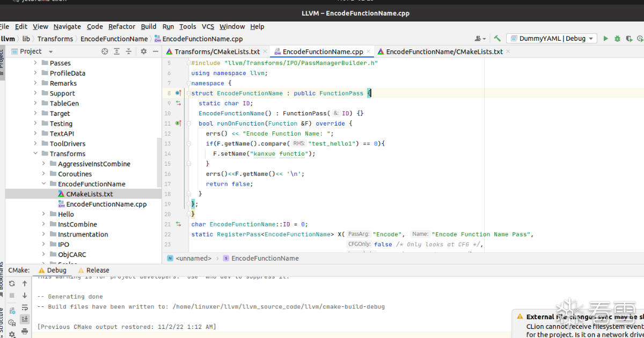Image resolution: width=644 pixels, height=338 pixels.
Task: Click gutter override icon on line 11
Action: click(178, 123)
